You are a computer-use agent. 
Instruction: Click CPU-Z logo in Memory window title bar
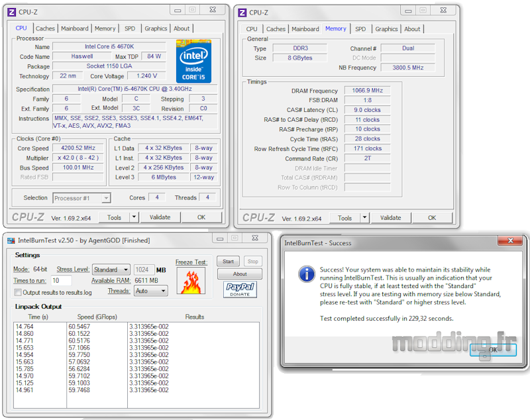click(242, 13)
